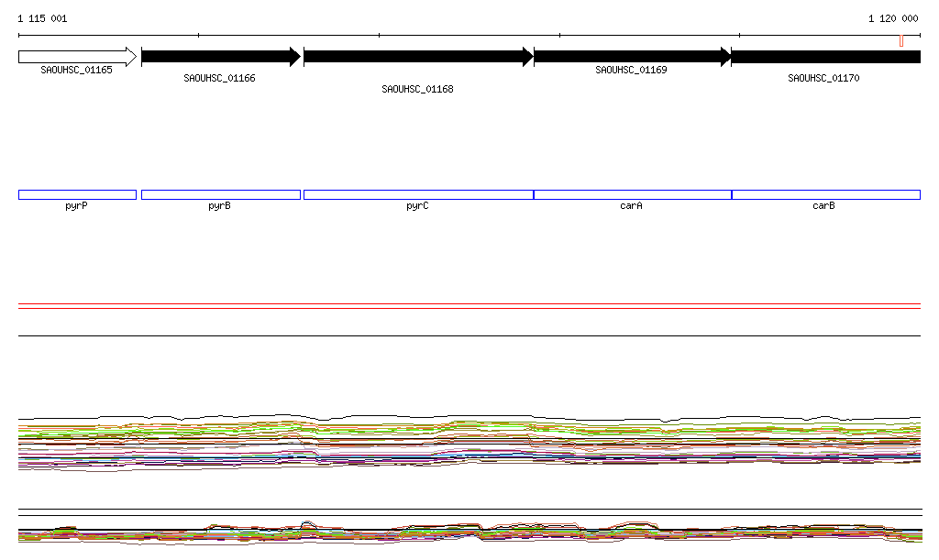Select the pyrC annotation box
939x560 pixels.
point(417,194)
